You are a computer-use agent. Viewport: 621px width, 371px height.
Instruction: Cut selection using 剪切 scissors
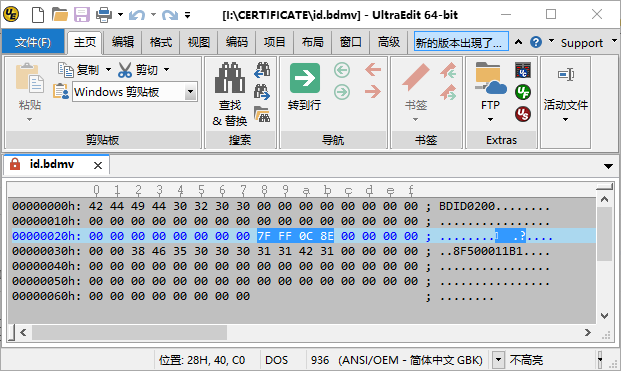coord(138,70)
